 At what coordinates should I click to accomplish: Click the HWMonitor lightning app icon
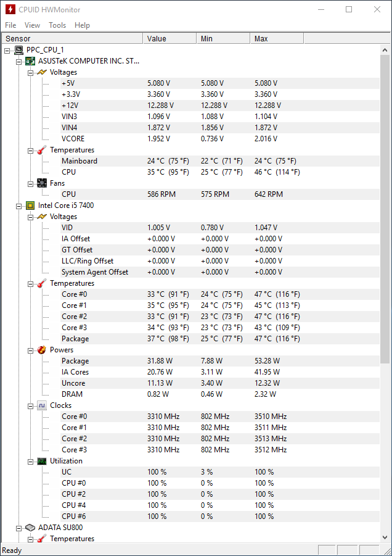[x=10, y=10]
